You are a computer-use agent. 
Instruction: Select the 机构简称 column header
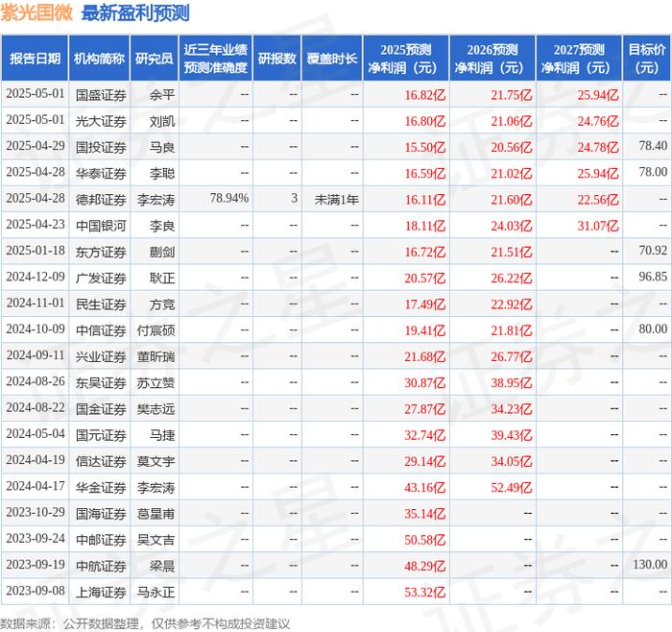tap(99, 59)
